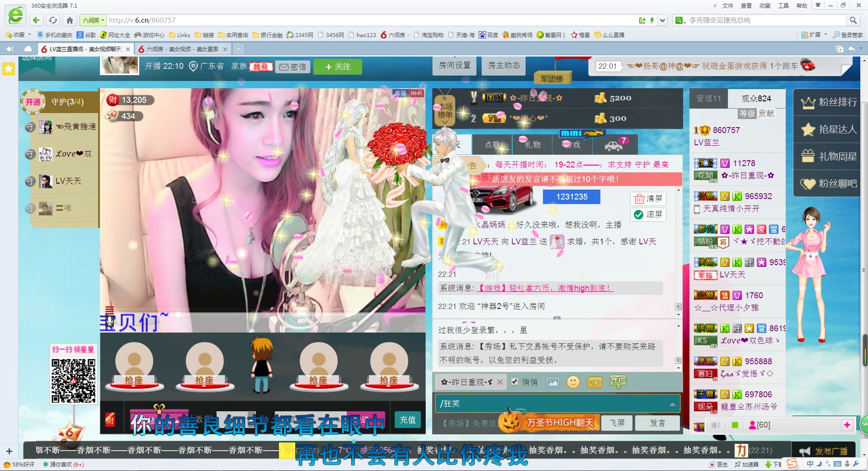Image resolution: width=868 pixels, height=471 pixels.
Task: Open the 360 browser logo menu
Action: [16, 16]
